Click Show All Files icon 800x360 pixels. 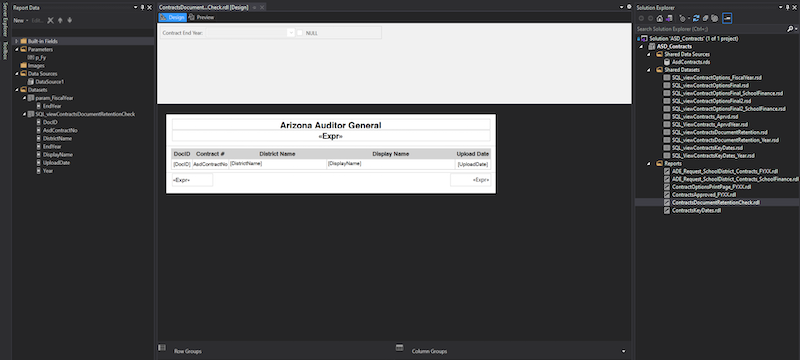tap(715, 18)
